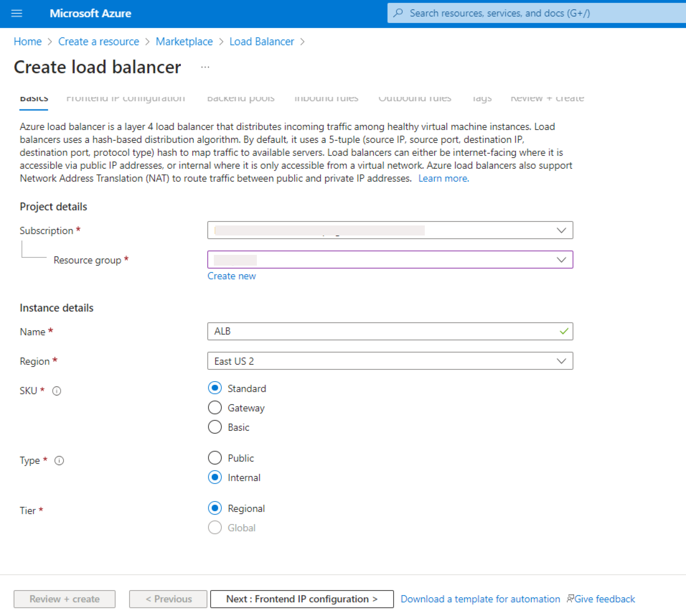Viewport: 686px width, 616px height.
Task: Select the Global tier
Action: (215, 527)
